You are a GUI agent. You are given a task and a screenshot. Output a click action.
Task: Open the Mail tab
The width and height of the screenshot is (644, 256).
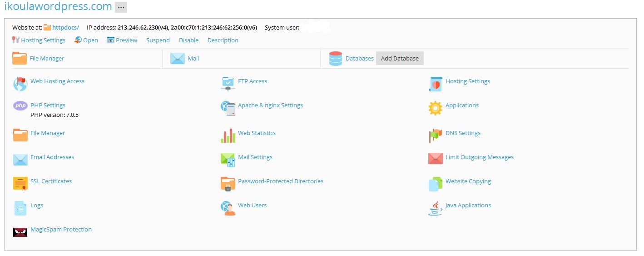click(193, 58)
